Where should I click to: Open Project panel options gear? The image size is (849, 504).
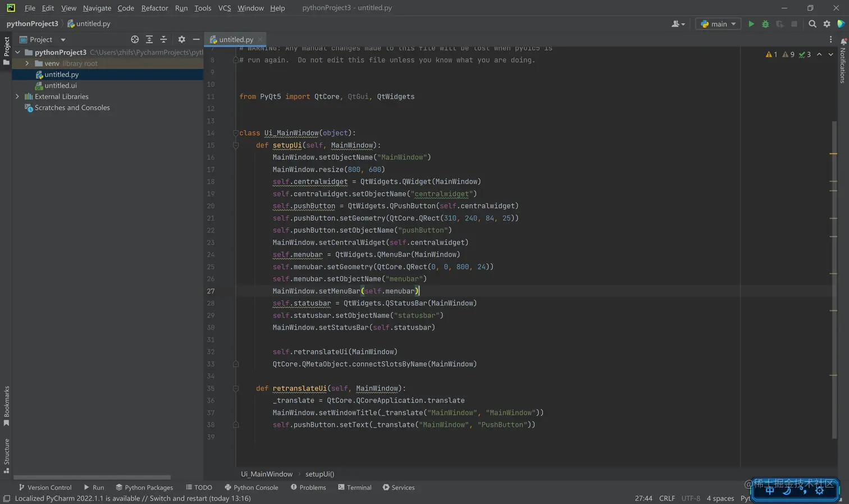[181, 40]
